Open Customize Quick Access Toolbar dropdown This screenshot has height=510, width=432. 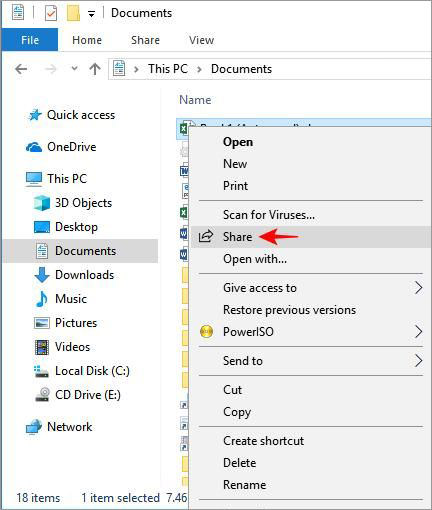point(91,14)
